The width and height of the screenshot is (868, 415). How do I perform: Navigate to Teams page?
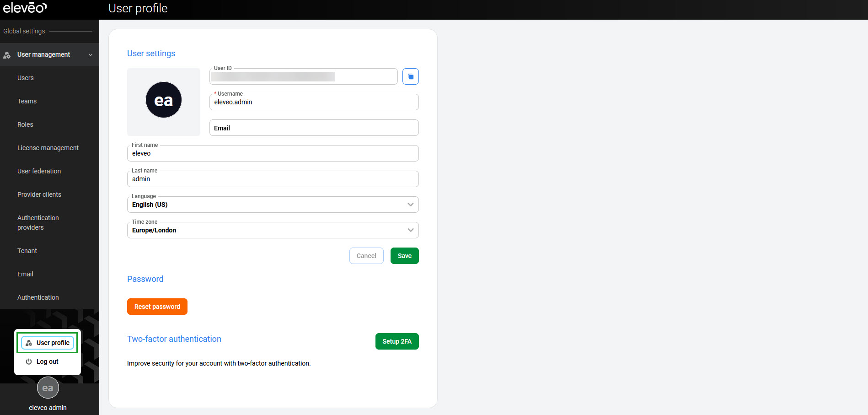27,101
